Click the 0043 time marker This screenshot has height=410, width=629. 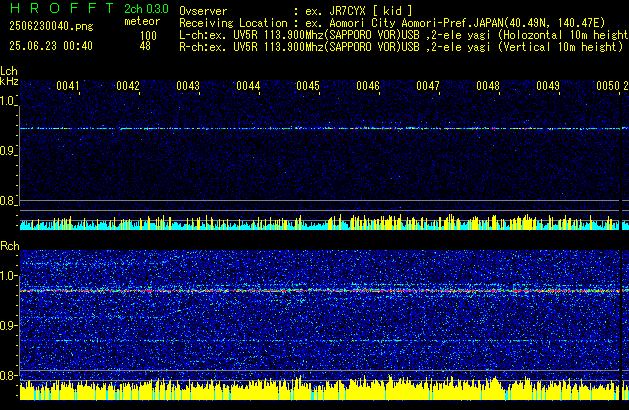188,86
